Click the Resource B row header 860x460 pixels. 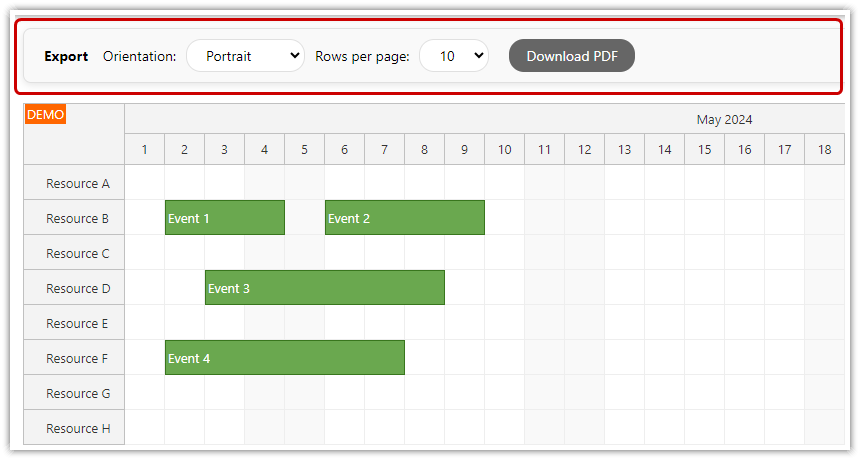[x=75, y=218]
